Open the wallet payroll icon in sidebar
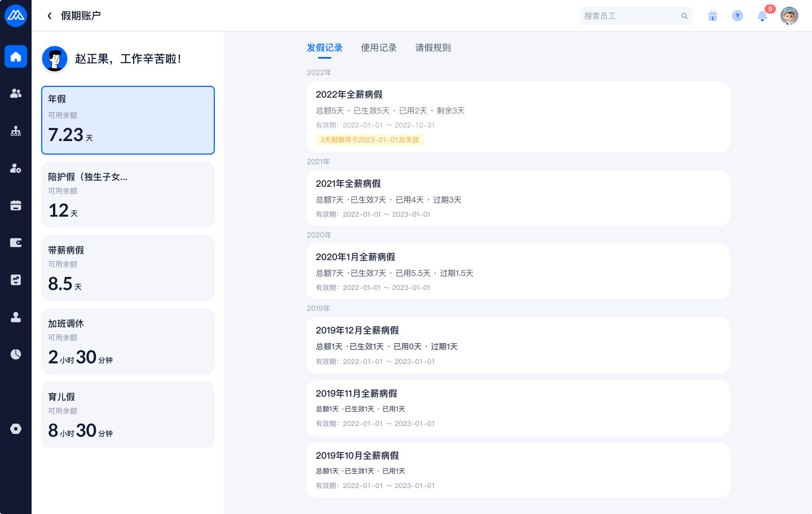The width and height of the screenshot is (812, 514). [16, 243]
